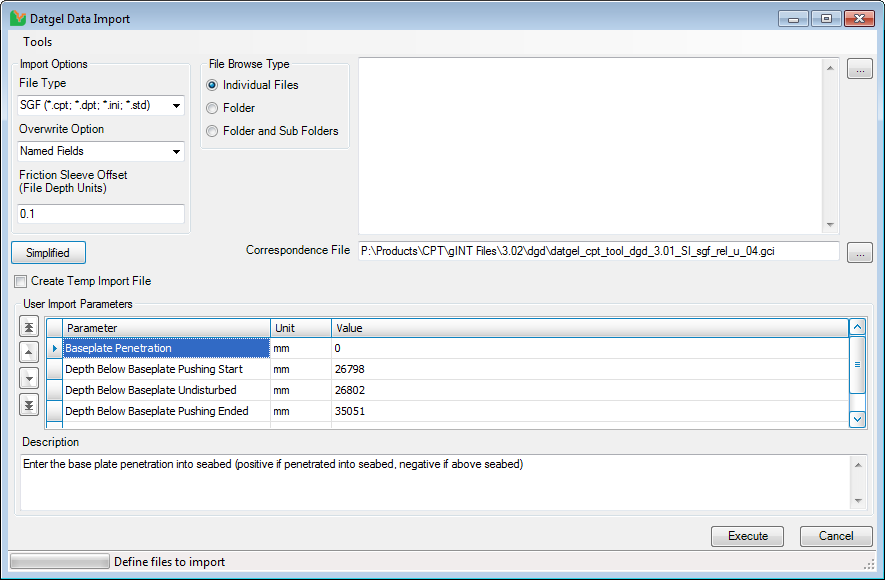The width and height of the screenshot is (885, 580).
Task: Click the Friction Sleeve Offset input field
Action: coord(101,214)
